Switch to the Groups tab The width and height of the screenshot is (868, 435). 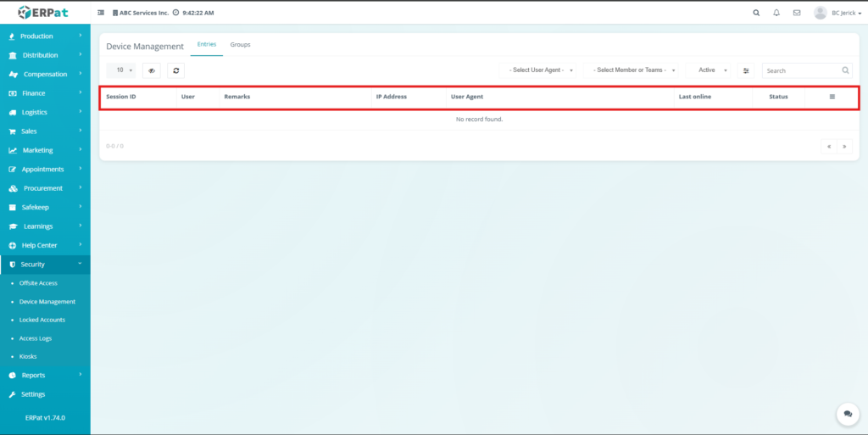[x=240, y=44]
